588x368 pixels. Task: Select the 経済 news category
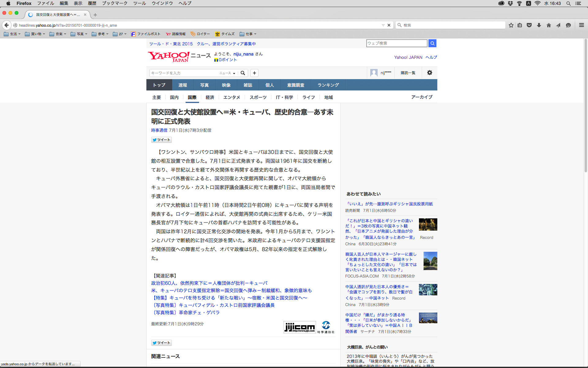click(x=210, y=97)
